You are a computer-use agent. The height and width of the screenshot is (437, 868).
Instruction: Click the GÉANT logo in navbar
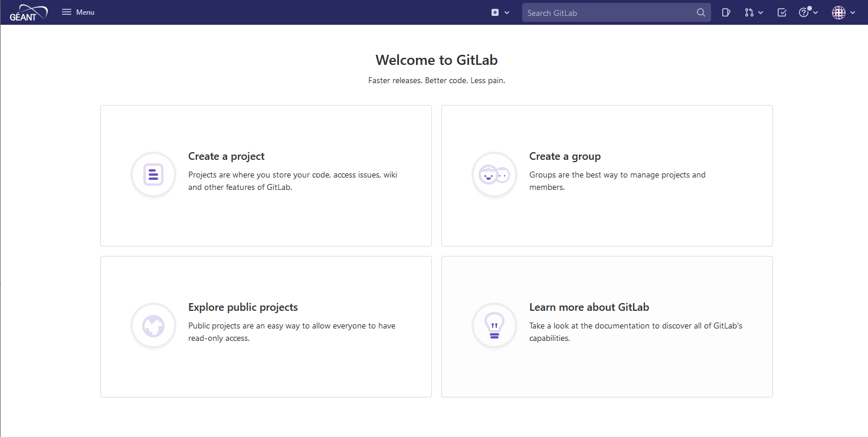click(28, 12)
